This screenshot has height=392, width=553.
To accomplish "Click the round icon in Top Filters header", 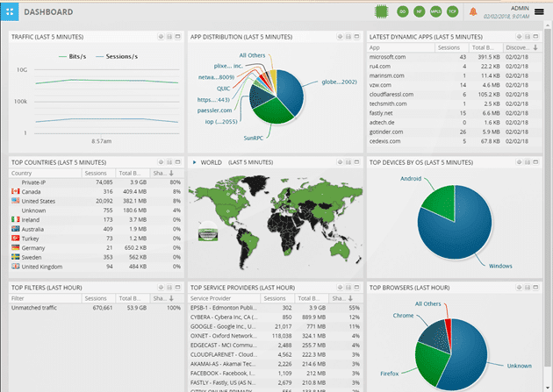I will [161, 288].
